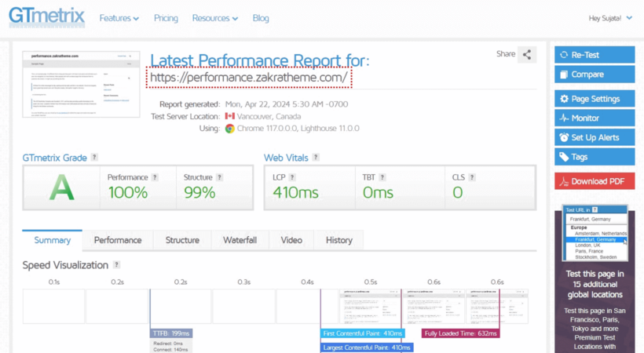Open the Hey Sujata account dropdown
The width and height of the screenshot is (644, 353).
tap(610, 18)
